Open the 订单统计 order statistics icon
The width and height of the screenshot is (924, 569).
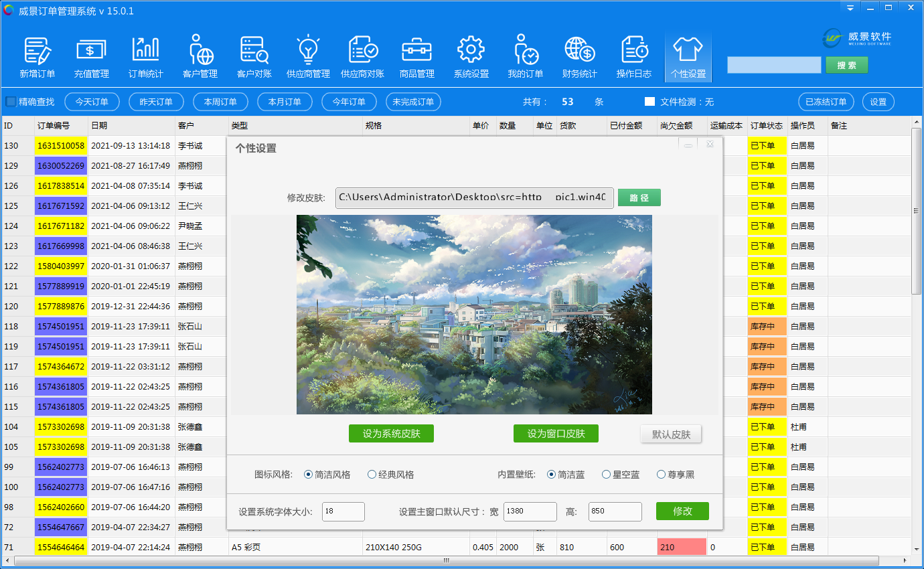pyautogui.click(x=145, y=58)
